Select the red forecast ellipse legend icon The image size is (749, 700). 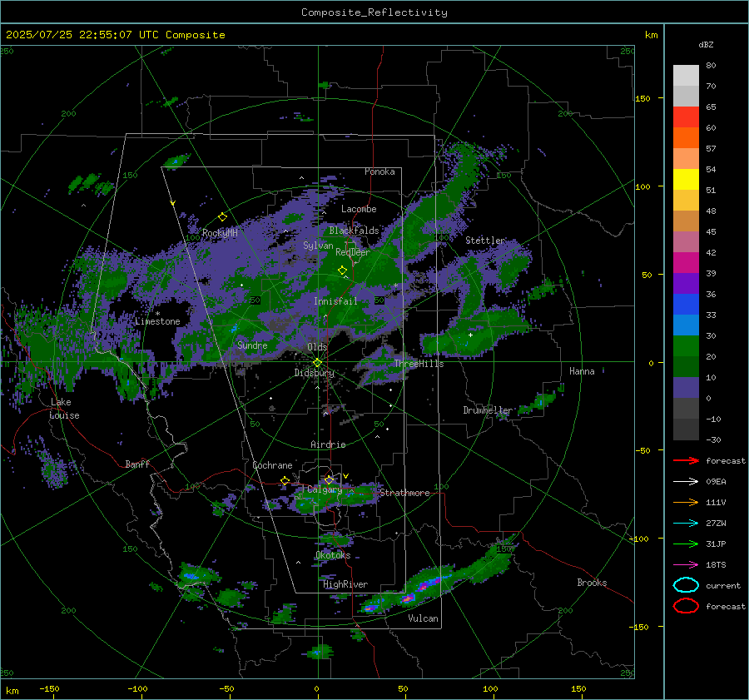(686, 606)
